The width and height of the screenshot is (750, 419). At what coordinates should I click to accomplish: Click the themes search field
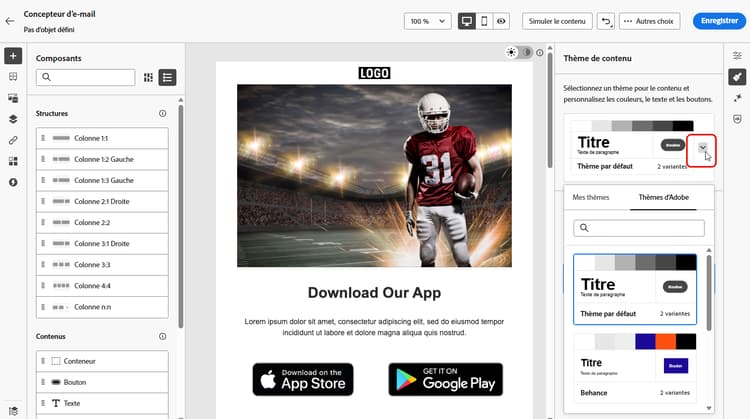coord(639,228)
